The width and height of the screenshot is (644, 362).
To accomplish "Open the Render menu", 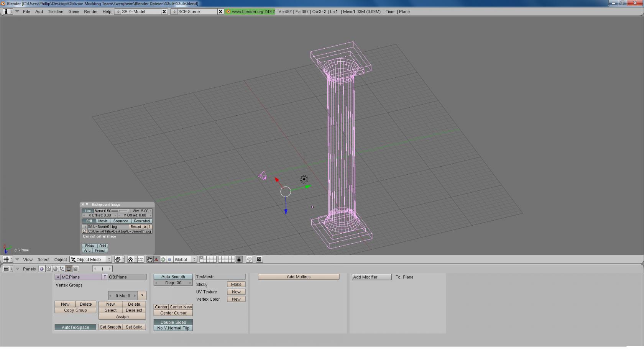I will tap(90, 11).
